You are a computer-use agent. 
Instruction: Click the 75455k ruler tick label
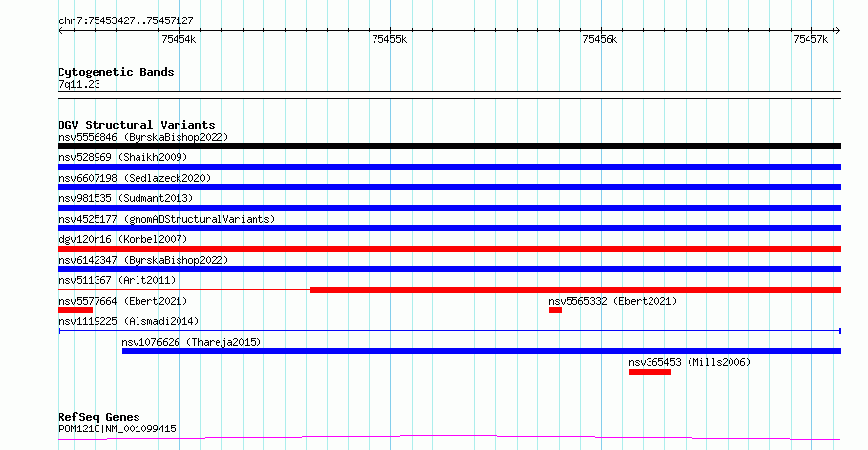(390, 39)
